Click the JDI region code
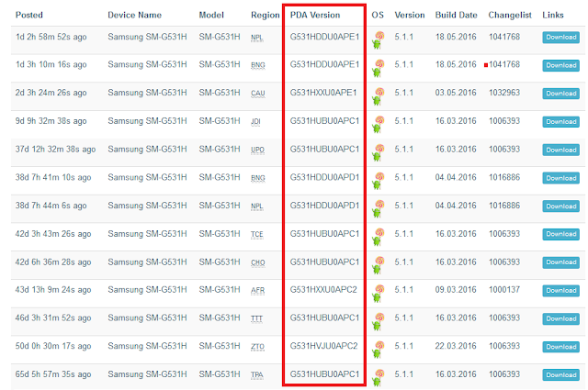Screen dimensions: 588x390 click(255, 122)
